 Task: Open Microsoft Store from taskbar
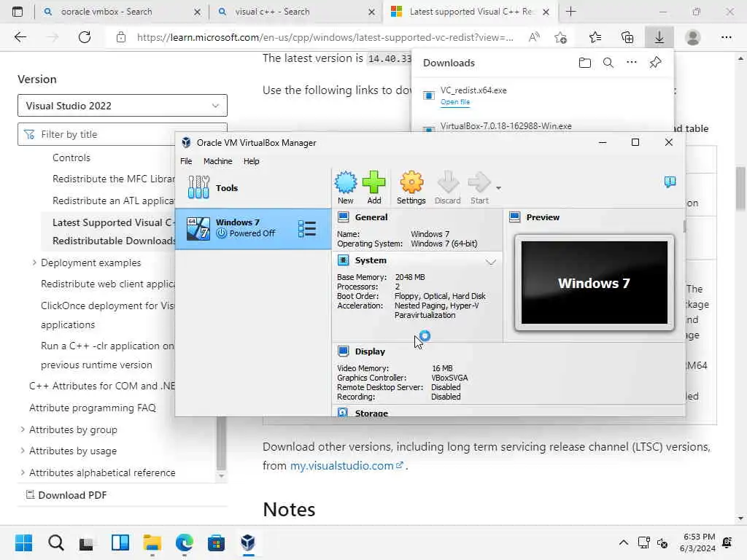point(216,542)
